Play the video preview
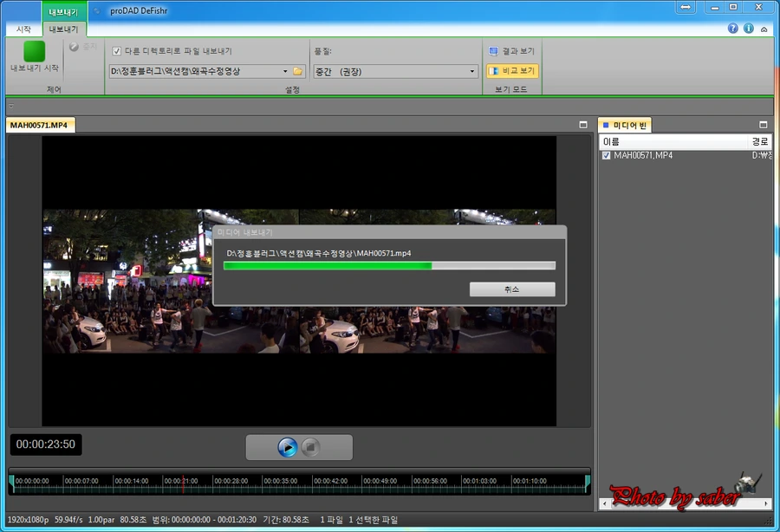Viewport: 780px width, 532px height. tap(287, 447)
